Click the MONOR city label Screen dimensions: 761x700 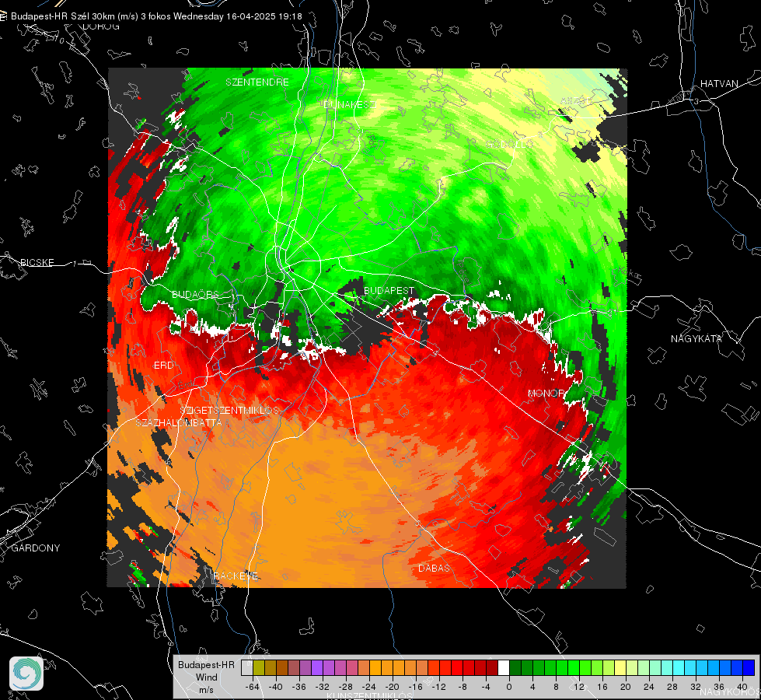tap(546, 393)
